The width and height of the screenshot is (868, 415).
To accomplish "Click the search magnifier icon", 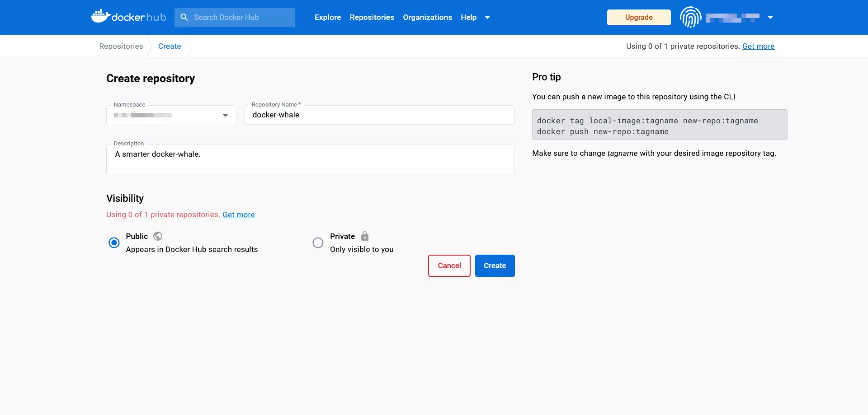I will point(184,17).
